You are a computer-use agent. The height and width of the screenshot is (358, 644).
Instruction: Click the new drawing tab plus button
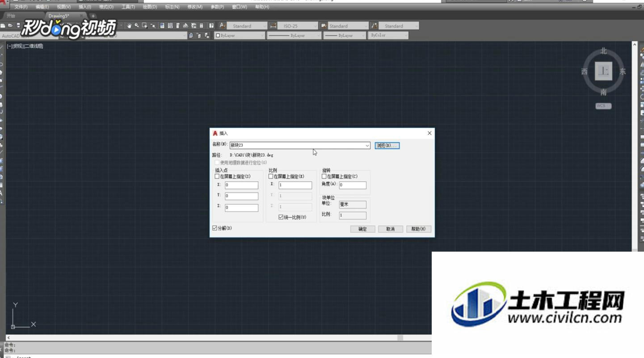(93, 16)
